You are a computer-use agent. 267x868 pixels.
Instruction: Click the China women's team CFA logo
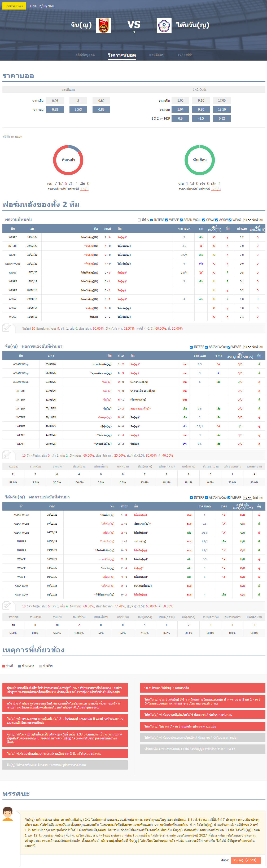103,26
